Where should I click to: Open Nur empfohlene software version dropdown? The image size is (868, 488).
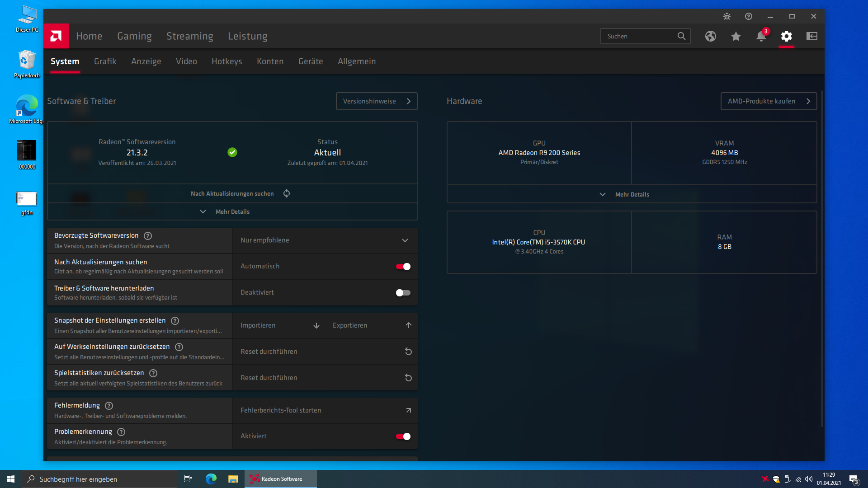[x=325, y=240]
